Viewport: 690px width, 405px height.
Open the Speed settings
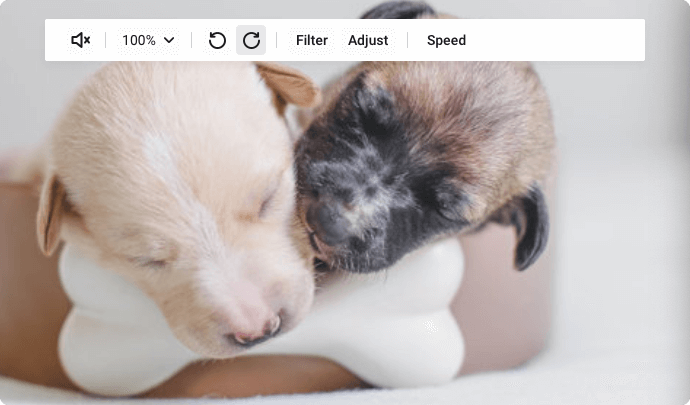pos(446,40)
